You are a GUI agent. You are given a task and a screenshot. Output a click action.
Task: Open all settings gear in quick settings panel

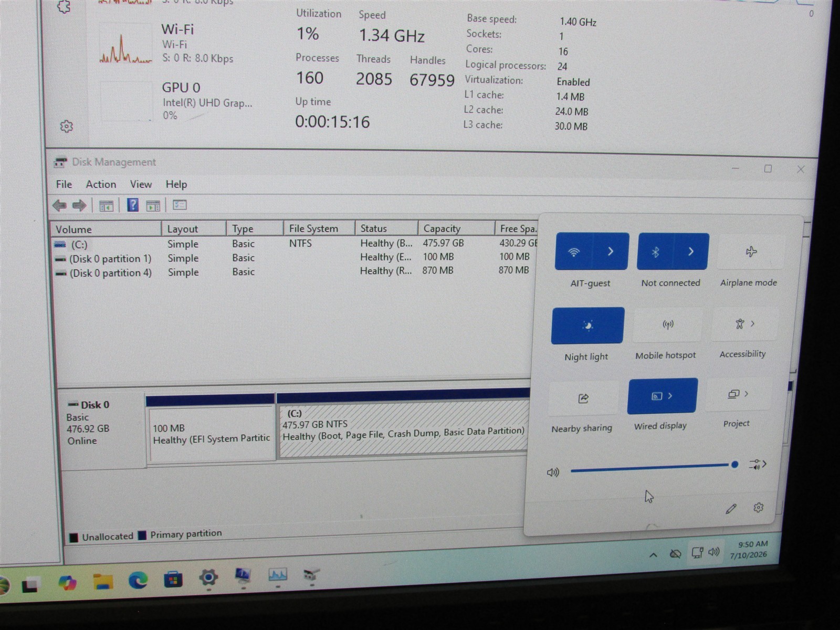point(758,507)
